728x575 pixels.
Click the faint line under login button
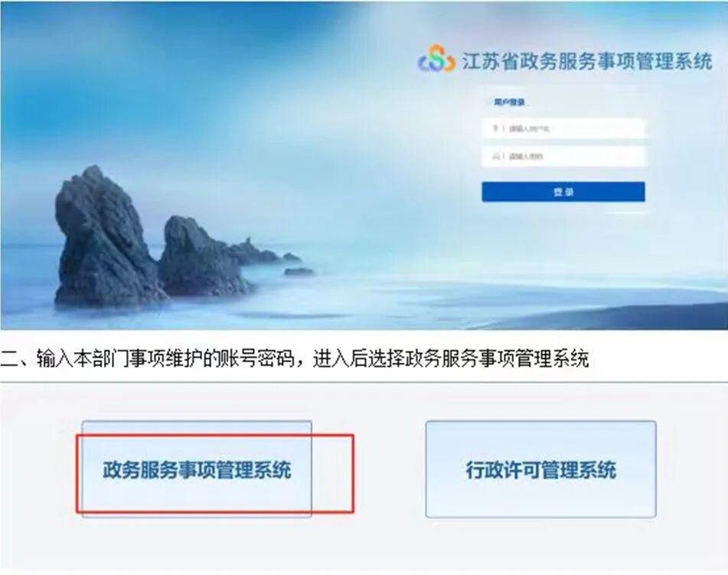tap(627, 212)
